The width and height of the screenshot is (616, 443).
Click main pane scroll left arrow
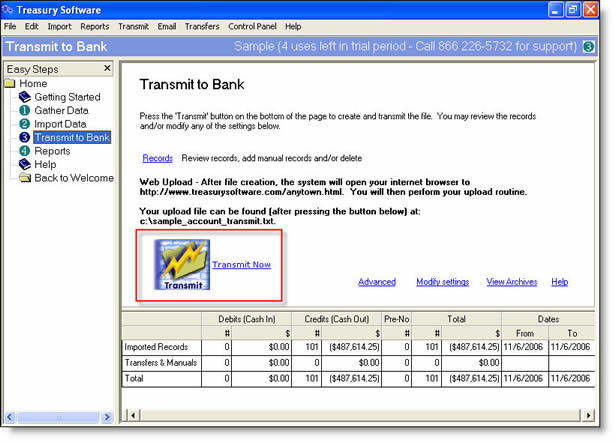click(133, 415)
